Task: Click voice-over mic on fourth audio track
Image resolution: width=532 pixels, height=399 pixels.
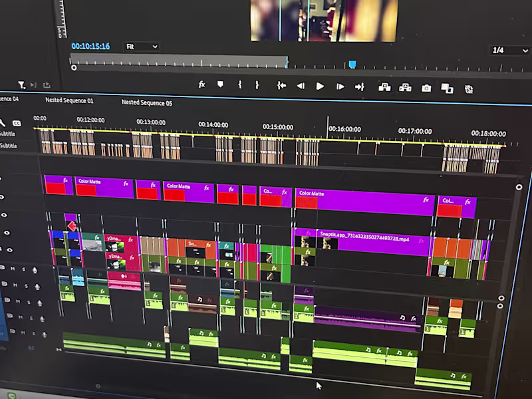Action: [x=42, y=319]
